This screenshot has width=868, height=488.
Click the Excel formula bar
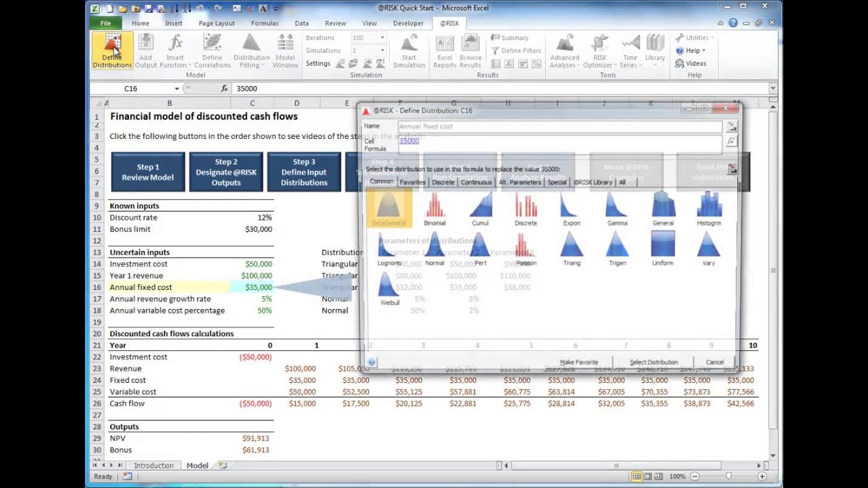coord(500,89)
